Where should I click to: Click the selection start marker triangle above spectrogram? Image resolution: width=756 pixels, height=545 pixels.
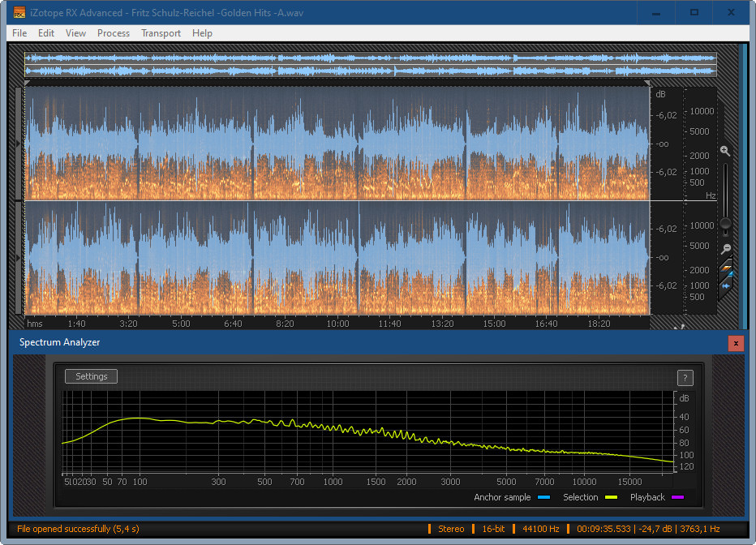coord(27,84)
